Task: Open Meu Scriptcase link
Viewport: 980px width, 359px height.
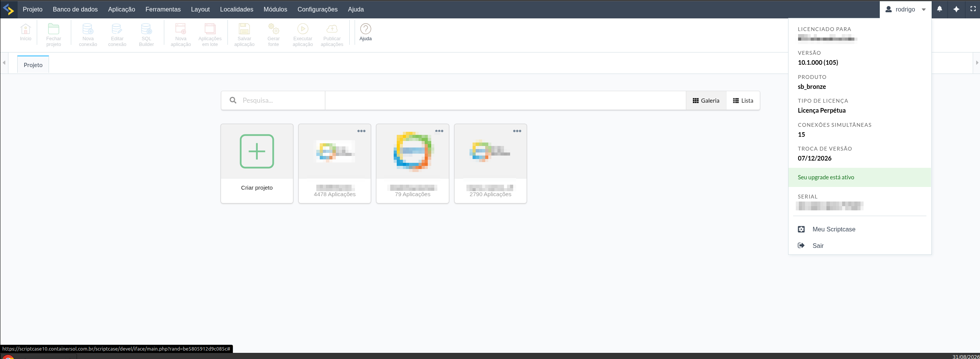Action: click(834, 229)
